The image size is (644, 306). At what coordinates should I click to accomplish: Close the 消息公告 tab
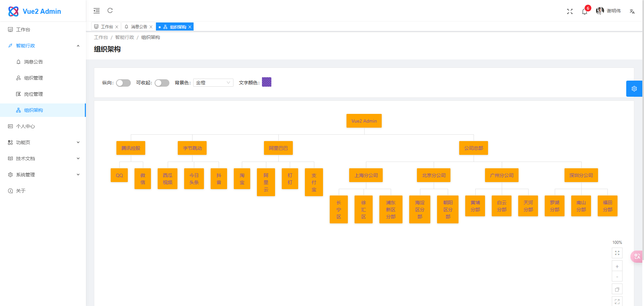pos(151,27)
